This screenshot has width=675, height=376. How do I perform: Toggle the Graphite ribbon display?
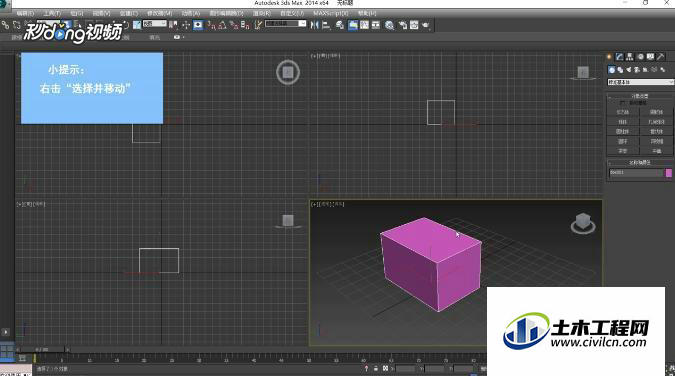(353, 25)
